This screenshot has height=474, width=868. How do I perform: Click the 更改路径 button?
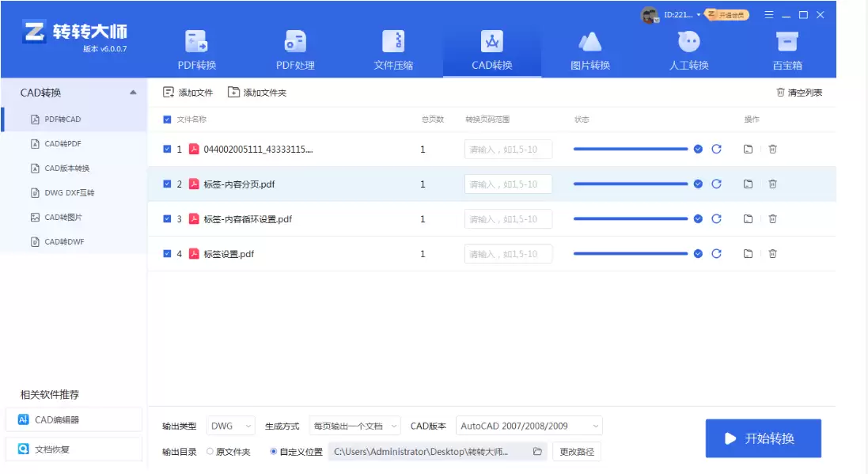pyautogui.click(x=577, y=451)
